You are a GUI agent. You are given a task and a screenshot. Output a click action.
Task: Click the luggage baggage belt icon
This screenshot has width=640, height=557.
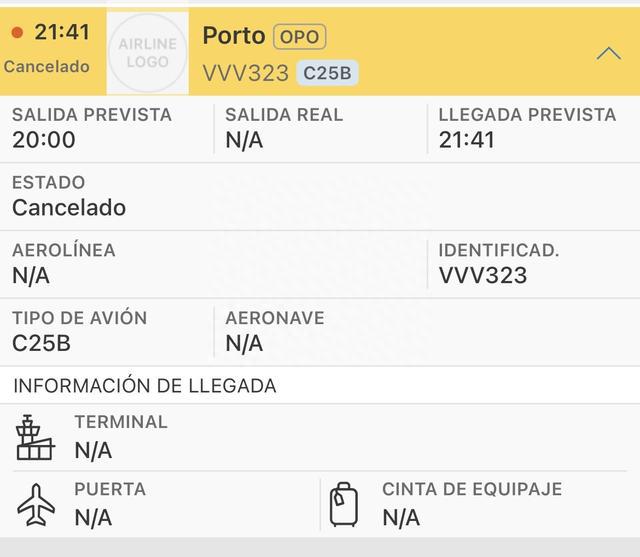[344, 504]
